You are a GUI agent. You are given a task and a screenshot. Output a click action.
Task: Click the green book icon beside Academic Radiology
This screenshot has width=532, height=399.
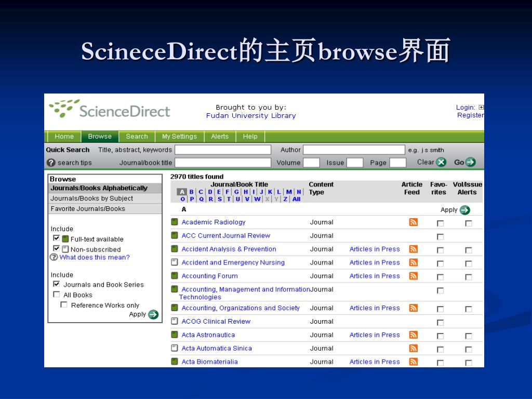[175, 222]
